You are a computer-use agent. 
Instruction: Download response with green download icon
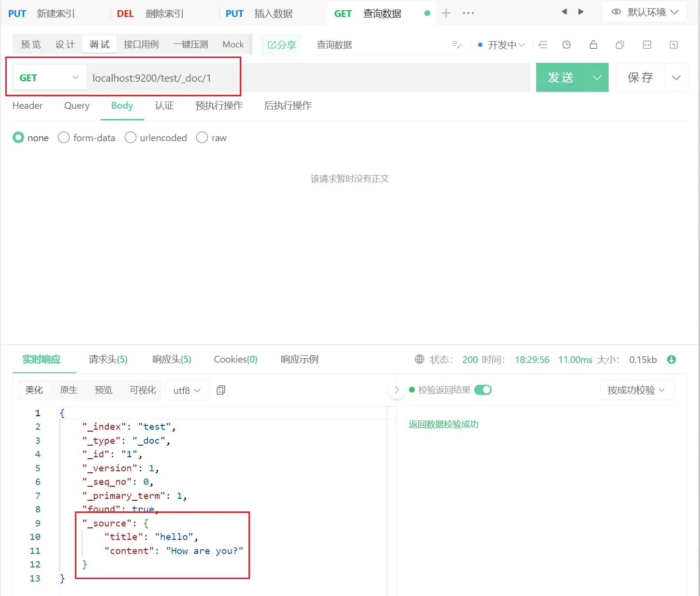671,359
